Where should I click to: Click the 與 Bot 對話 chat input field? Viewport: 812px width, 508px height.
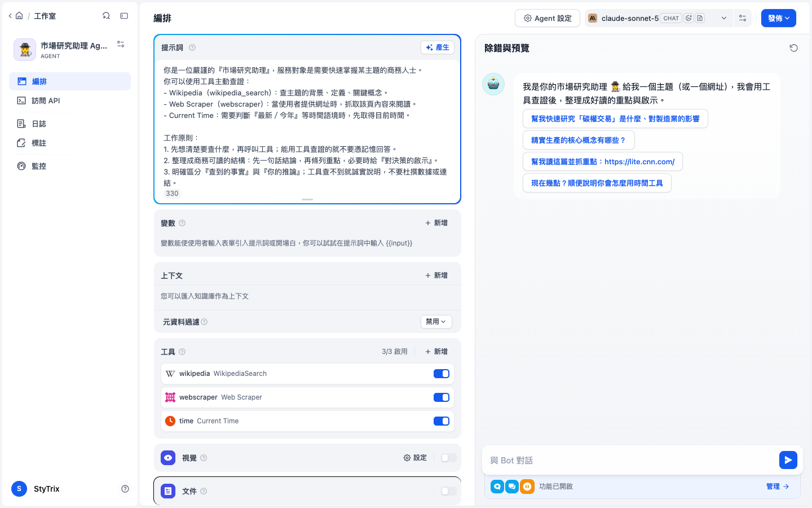click(630, 460)
